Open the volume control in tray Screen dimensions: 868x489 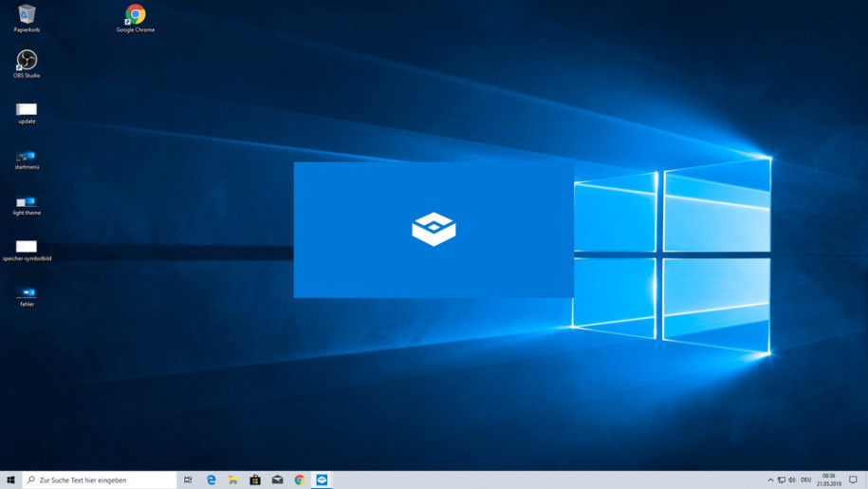792,480
